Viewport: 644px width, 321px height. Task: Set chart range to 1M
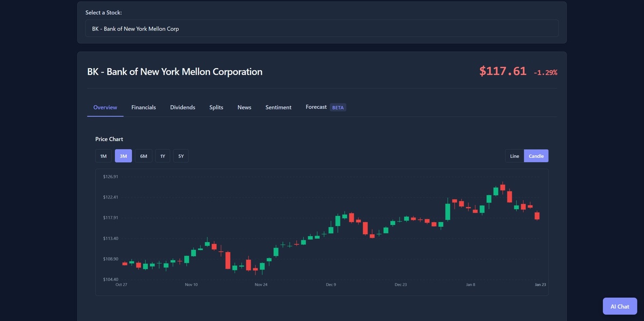point(104,156)
